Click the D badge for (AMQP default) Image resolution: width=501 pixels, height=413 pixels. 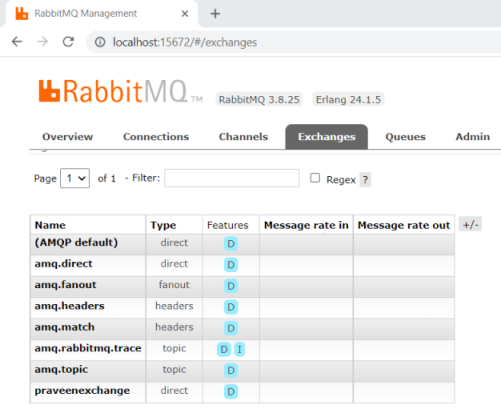[231, 244]
